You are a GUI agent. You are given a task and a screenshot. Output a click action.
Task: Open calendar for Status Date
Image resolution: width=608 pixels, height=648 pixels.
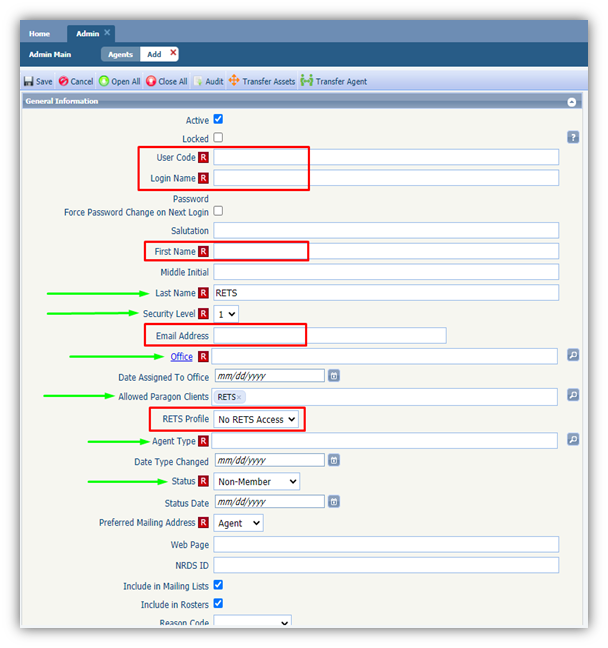(334, 502)
